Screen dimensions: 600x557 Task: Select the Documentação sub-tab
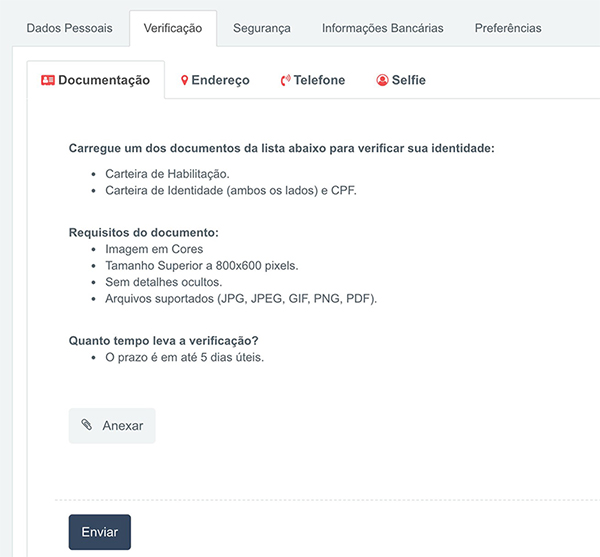click(x=96, y=80)
